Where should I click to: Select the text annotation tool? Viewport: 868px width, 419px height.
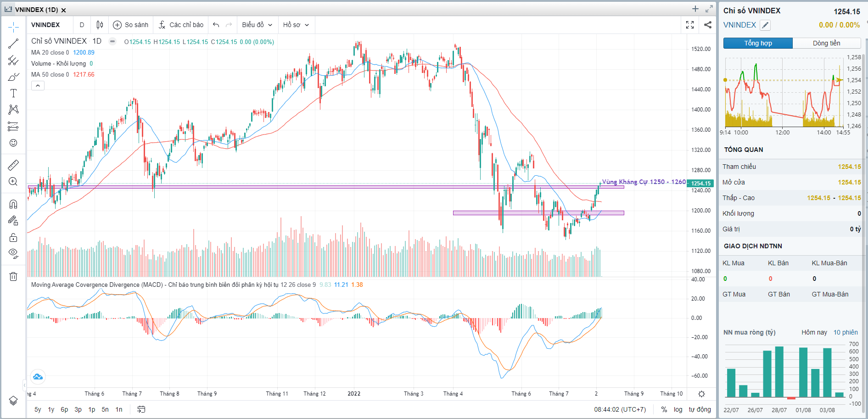tap(13, 94)
